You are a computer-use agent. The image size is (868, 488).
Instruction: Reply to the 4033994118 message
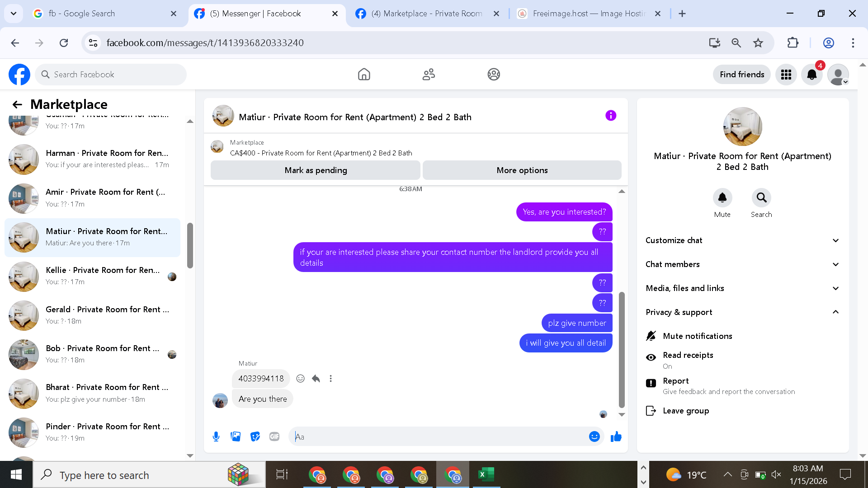(x=316, y=379)
